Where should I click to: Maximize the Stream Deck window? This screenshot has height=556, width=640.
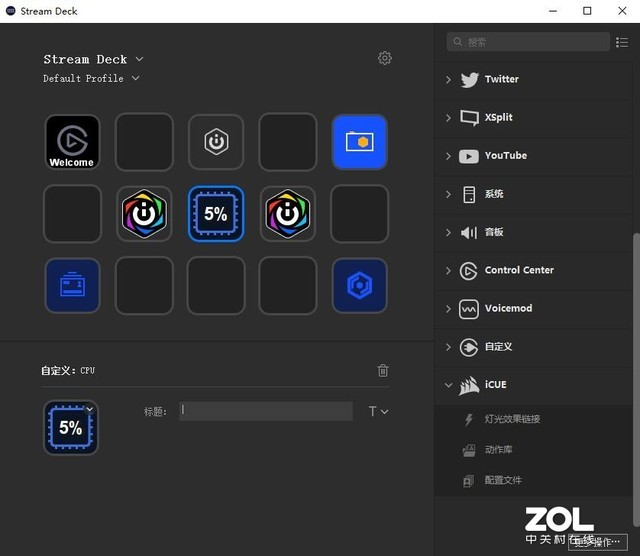[x=587, y=11]
